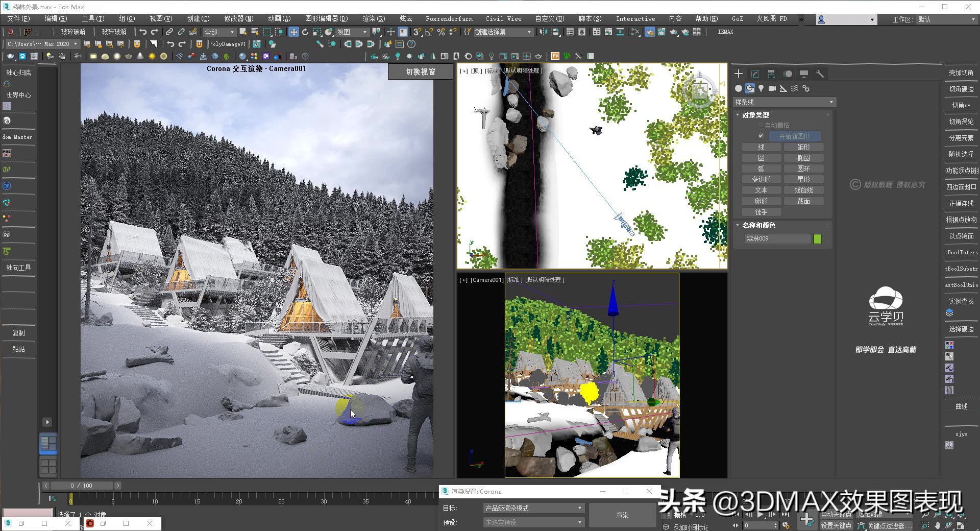This screenshot has height=531, width=980.
Task: Open the Utilities panel wrench icon
Action: click(x=820, y=73)
